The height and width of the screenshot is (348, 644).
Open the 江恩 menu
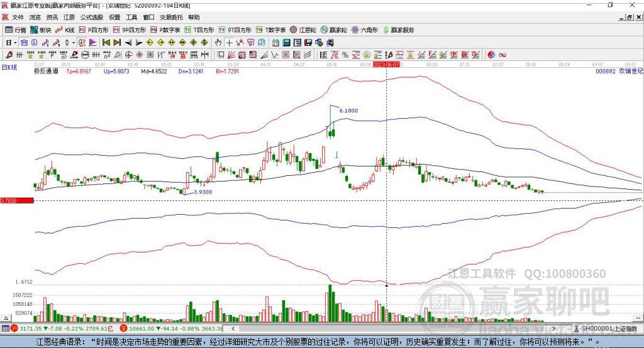[x=69, y=17]
